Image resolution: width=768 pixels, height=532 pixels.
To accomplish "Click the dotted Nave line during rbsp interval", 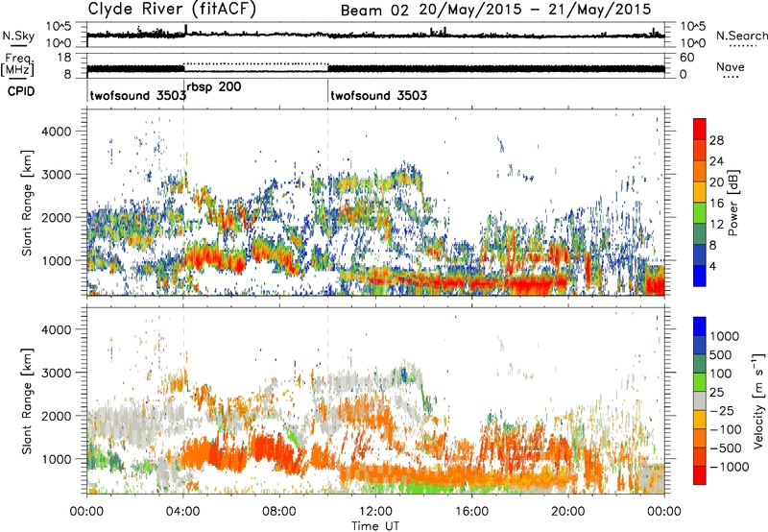I will pos(255,63).
